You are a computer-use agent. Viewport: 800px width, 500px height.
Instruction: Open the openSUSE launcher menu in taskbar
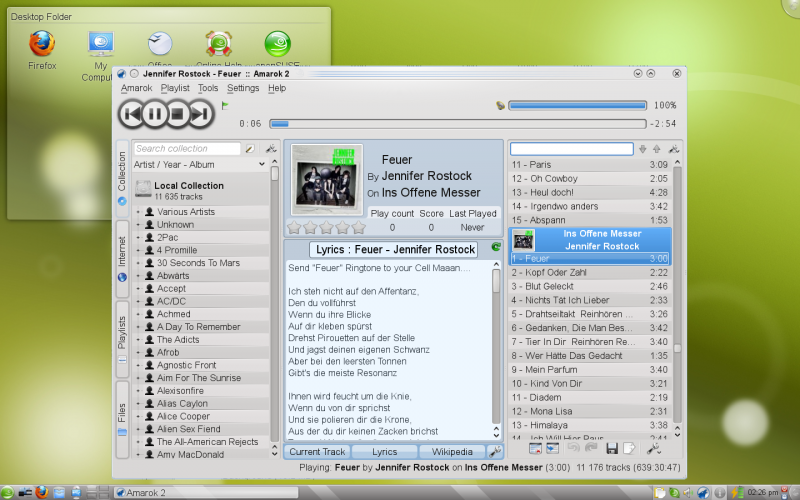click(7, 492)
